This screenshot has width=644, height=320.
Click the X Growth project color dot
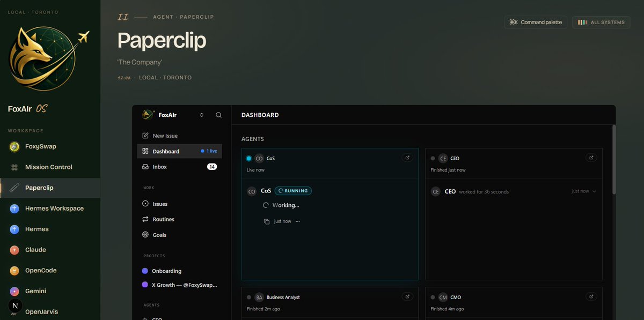click(x=145, y=285)
